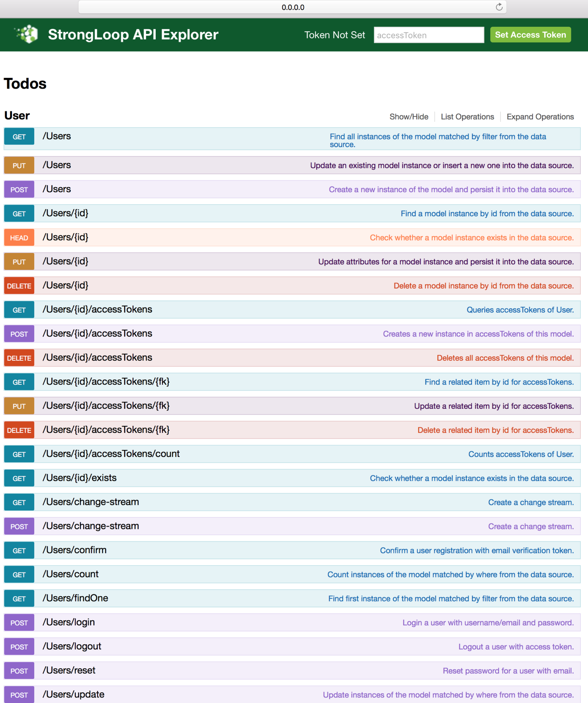Click the Token Not Set status label
Viewport: 588px width, 703px height.
tap(334, 35)
